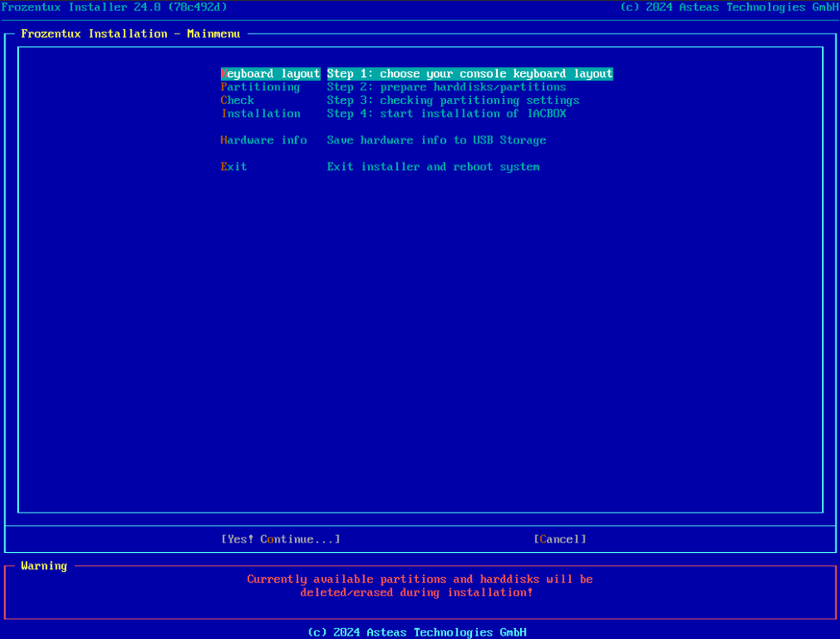Screen dimensions: 840x639
Task: Click the red partitions deletion warning message
Action: click(419, 586)
